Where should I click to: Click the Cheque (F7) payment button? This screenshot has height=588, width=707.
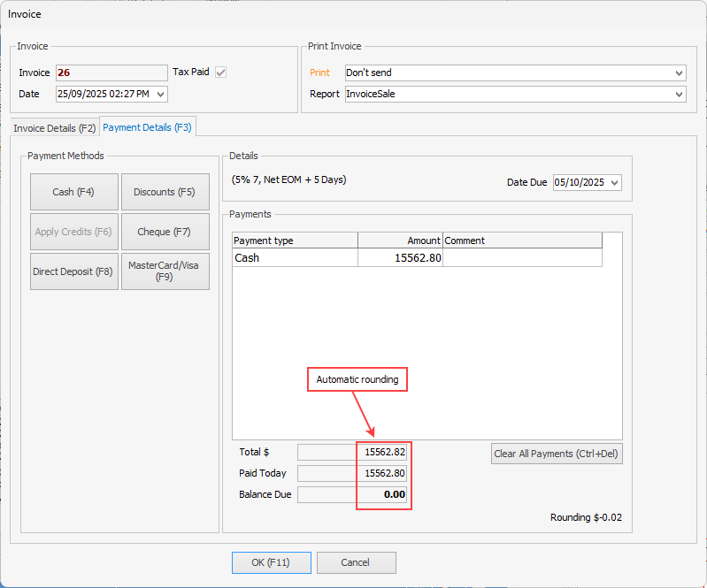165,232
